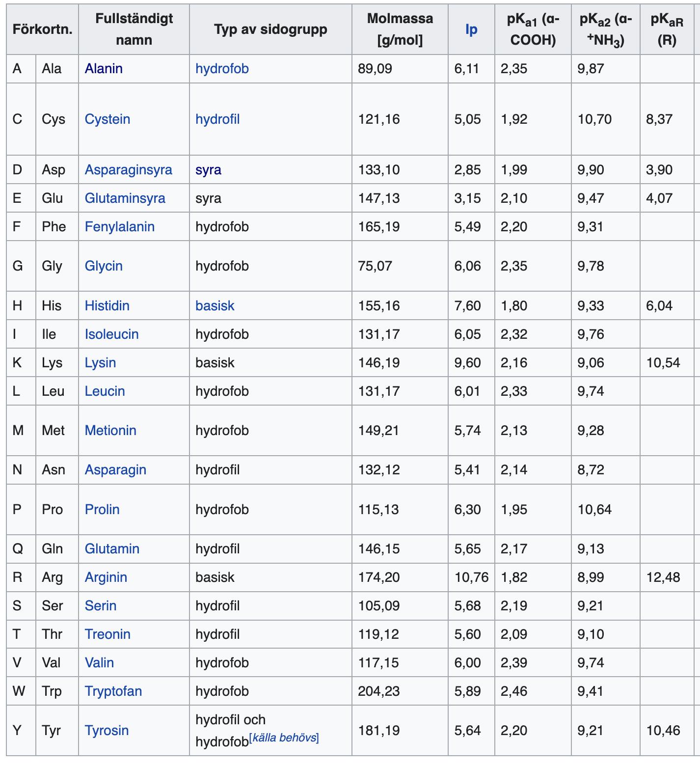Viewport: 700px width, 766px height.
Task: Open the hydrofob link in Alanin row
Action: [222, 69]
